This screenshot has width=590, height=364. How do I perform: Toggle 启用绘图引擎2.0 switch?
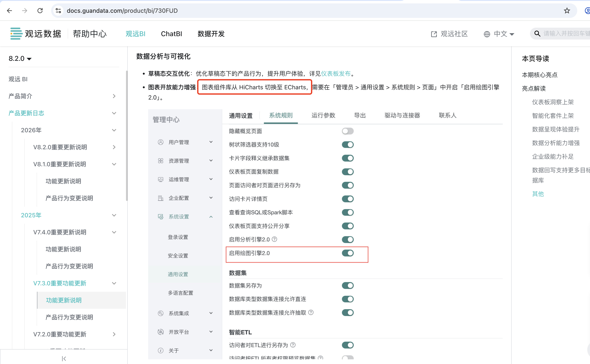pyautogui.click(x=348, y=253)
